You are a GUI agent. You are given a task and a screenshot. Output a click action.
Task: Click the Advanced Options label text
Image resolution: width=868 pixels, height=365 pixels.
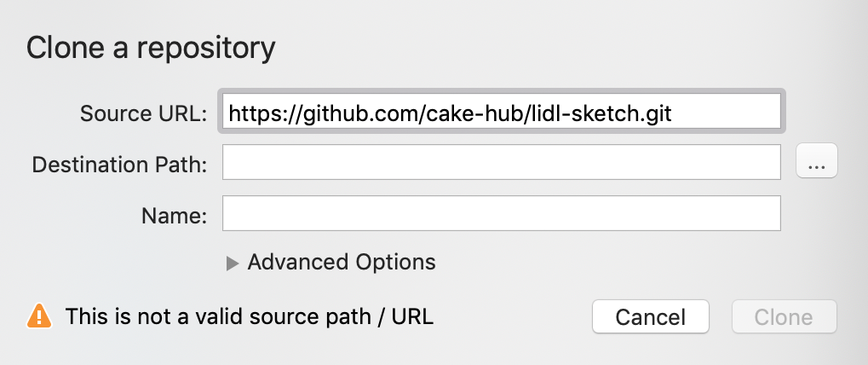pos(342,262)
